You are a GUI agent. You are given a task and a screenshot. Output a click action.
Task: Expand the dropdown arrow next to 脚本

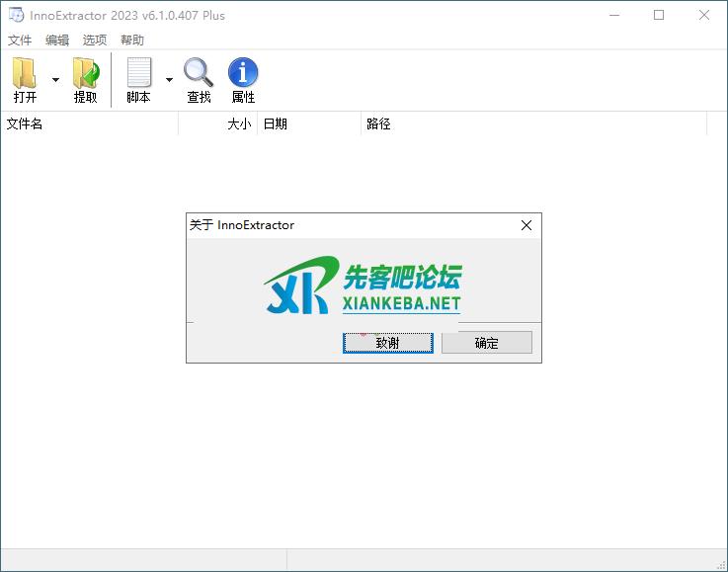point(169,80)
